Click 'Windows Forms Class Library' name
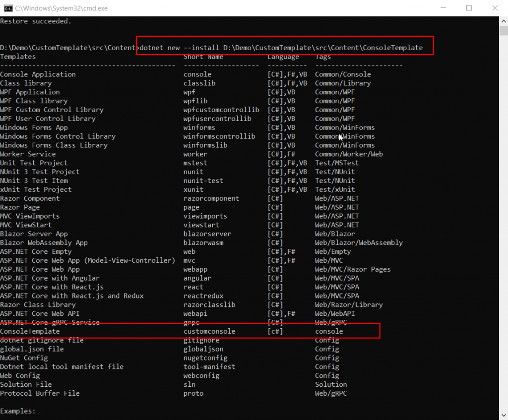Viewport: 508px width, 420px height. pyautogui.click(x=54, y=145)
